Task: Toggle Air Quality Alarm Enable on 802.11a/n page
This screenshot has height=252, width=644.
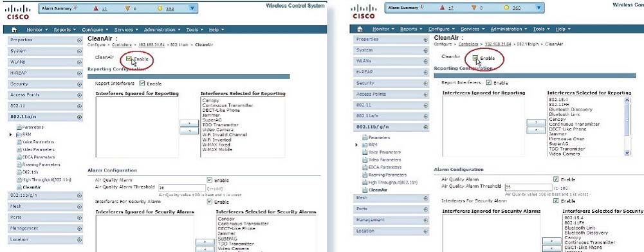Action: [210, 180]
